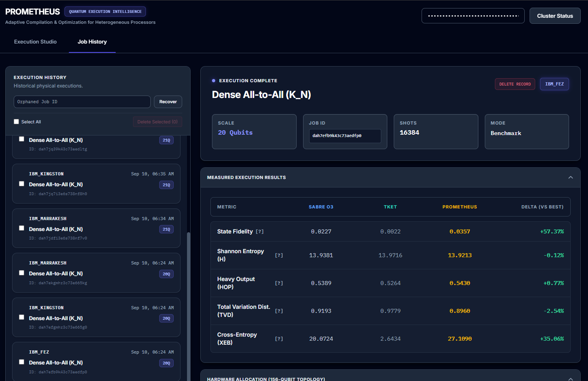
Task: Click the DELTA (VS BEST) column header
Action: pos(542,207)
